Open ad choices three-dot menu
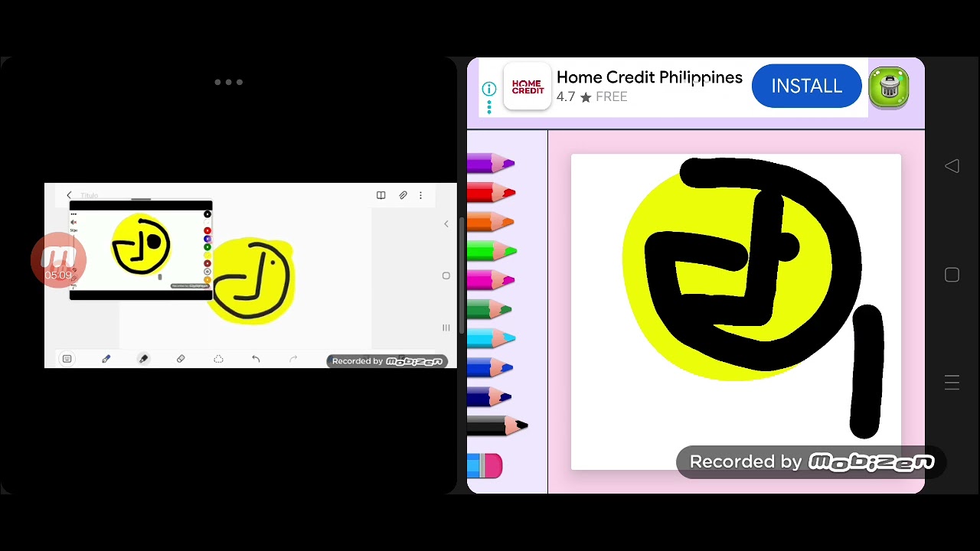Viewport: 980px width, 551px height. coord(488,106)
